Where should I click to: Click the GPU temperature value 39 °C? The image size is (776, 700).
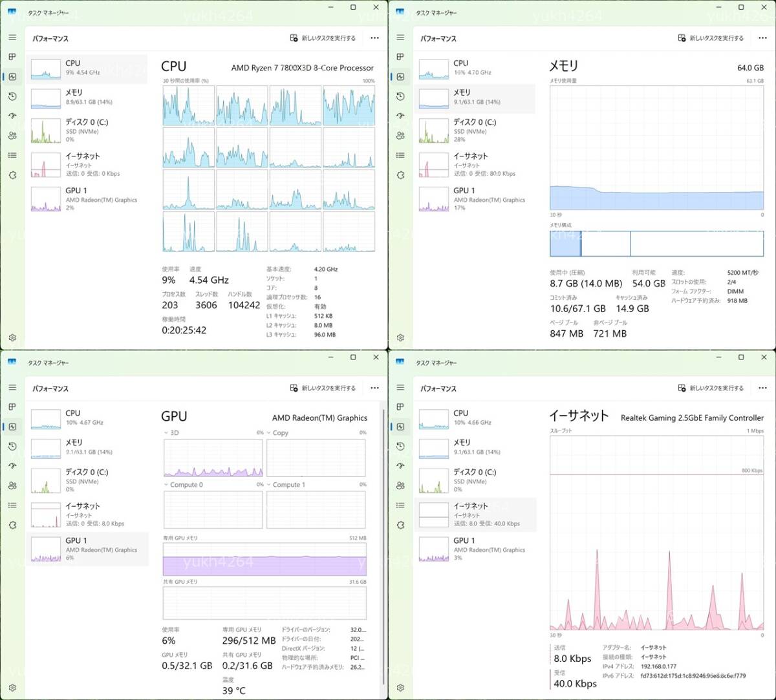(233, 690)
